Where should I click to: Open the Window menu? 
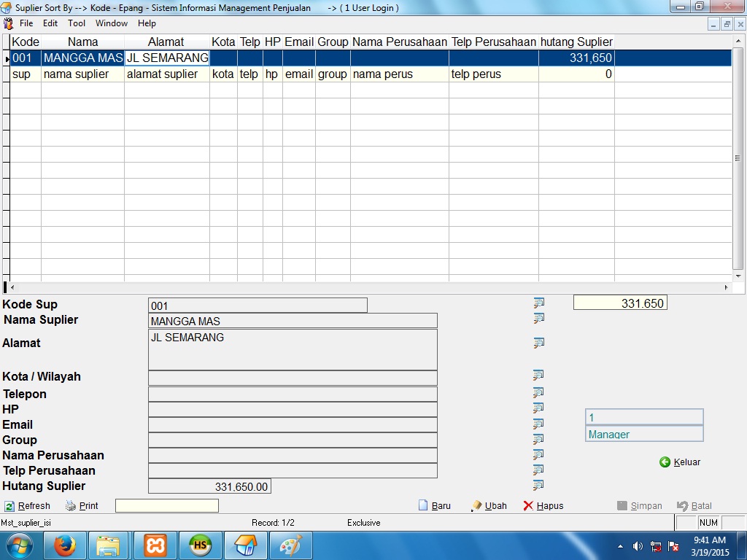111,23
